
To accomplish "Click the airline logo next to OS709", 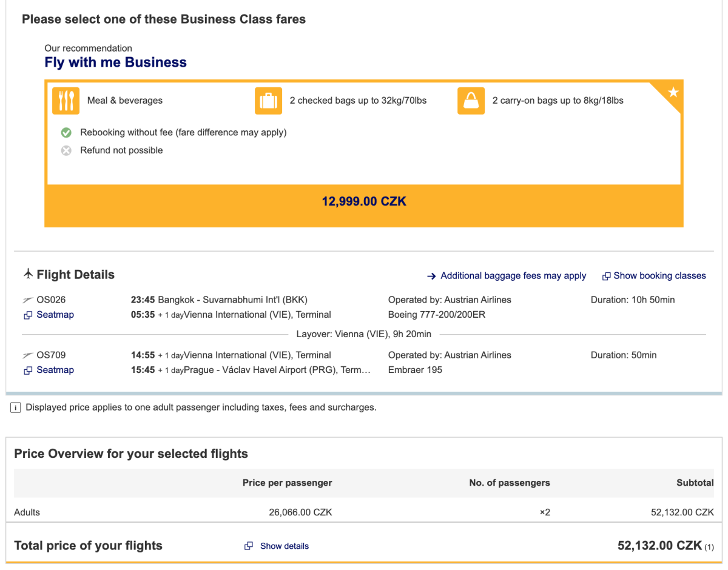I will point(28,355).
